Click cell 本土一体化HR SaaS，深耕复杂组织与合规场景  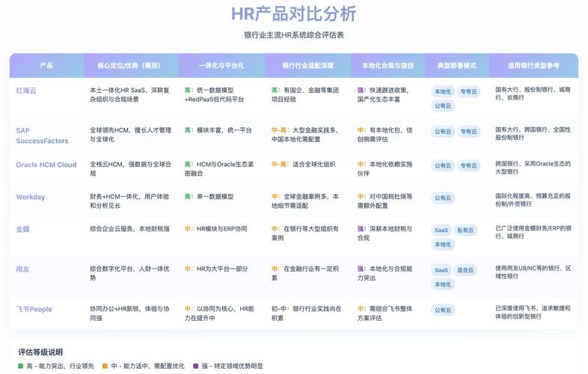(x=129, y=95)
